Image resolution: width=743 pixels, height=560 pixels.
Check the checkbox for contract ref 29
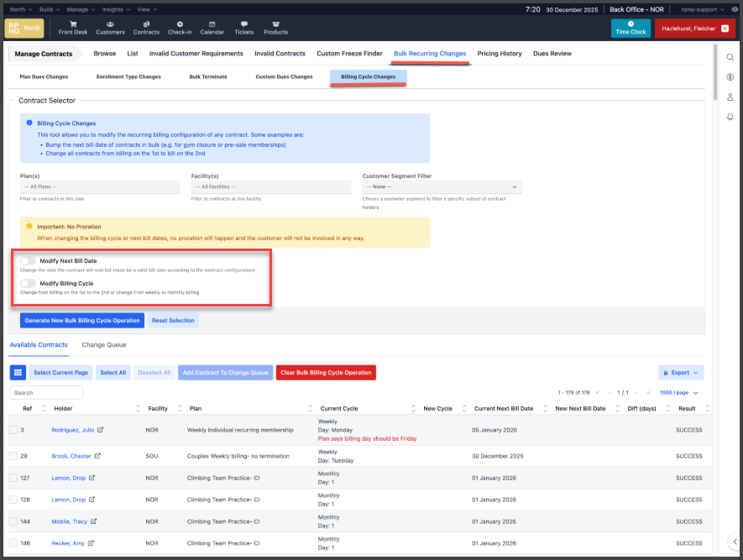tap(13, 456)
